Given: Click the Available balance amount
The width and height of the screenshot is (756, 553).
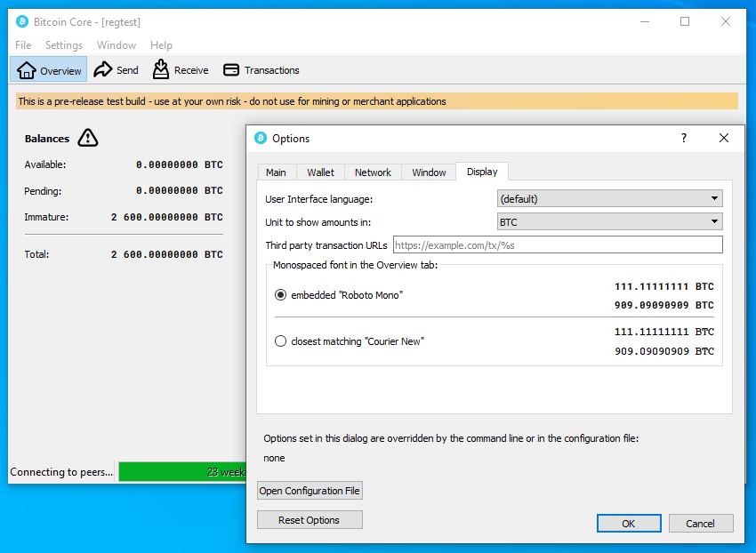Looking at the screenshot, I should point(180,164).
